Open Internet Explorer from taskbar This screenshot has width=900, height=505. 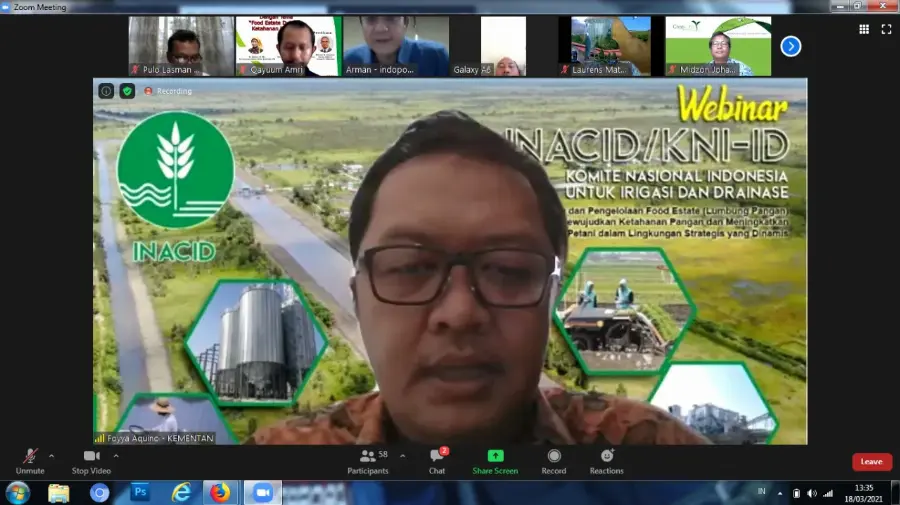click(181, 493)
